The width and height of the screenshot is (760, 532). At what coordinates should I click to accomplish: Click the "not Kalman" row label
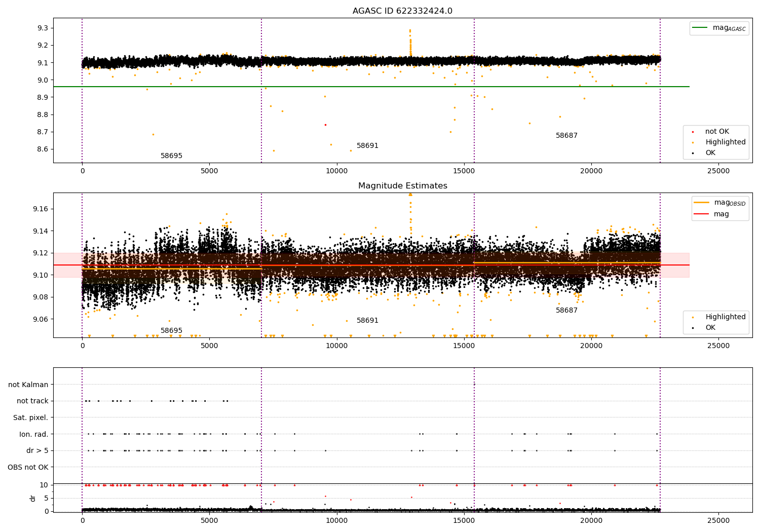coord(28,385)
